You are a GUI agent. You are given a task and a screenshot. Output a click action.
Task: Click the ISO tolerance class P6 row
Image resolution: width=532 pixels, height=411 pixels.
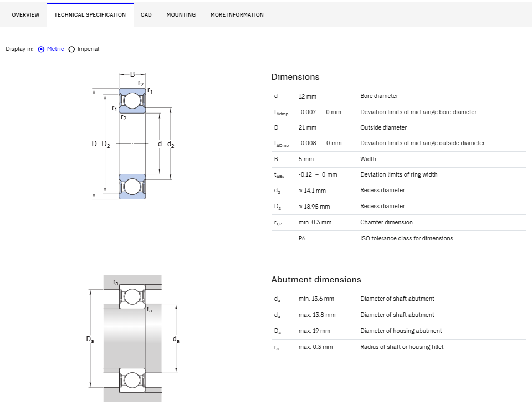pos(398,238)
